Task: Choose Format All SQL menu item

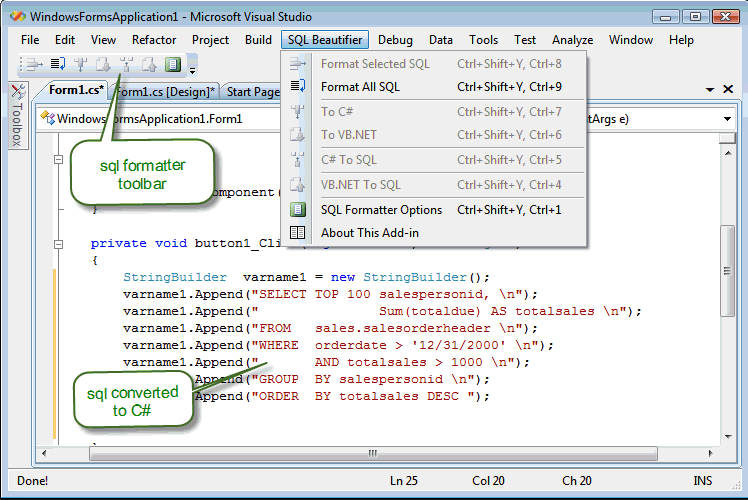Action: click(434, 87)
